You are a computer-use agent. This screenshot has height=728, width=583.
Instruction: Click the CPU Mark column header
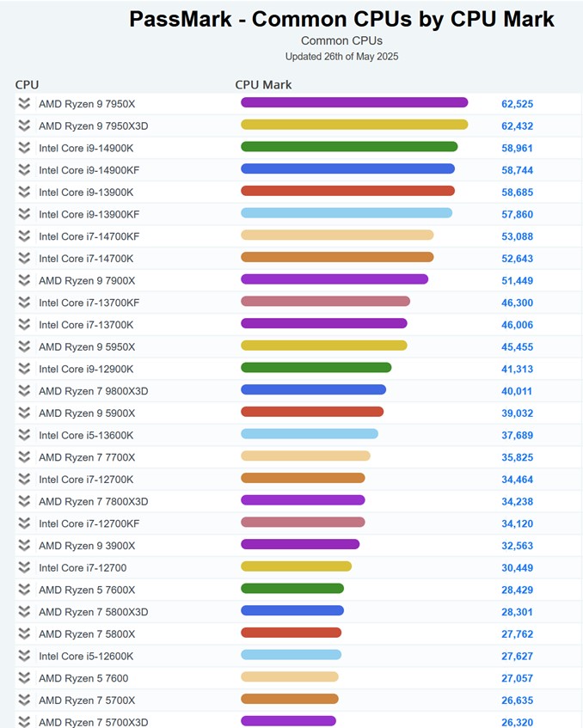(x=263, y=85)
